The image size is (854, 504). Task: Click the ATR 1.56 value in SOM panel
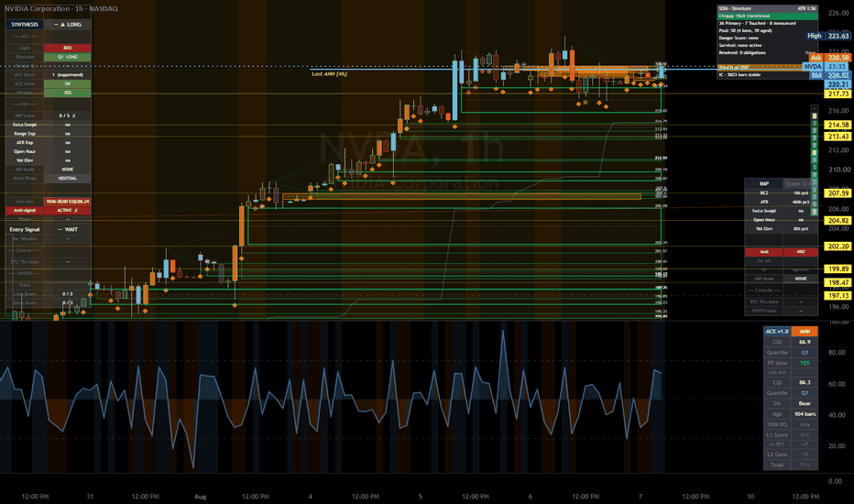(806, 8)
